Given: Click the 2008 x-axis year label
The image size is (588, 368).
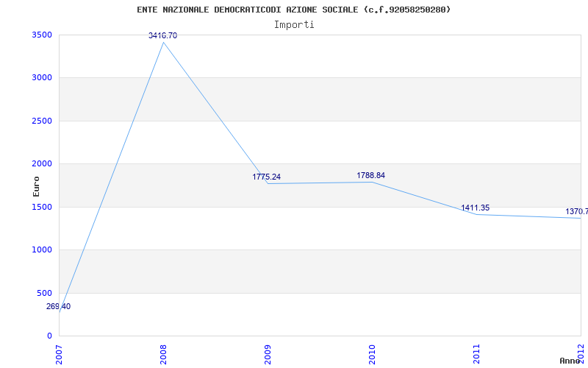Looking at the screenshot, I should pos(163,355).
